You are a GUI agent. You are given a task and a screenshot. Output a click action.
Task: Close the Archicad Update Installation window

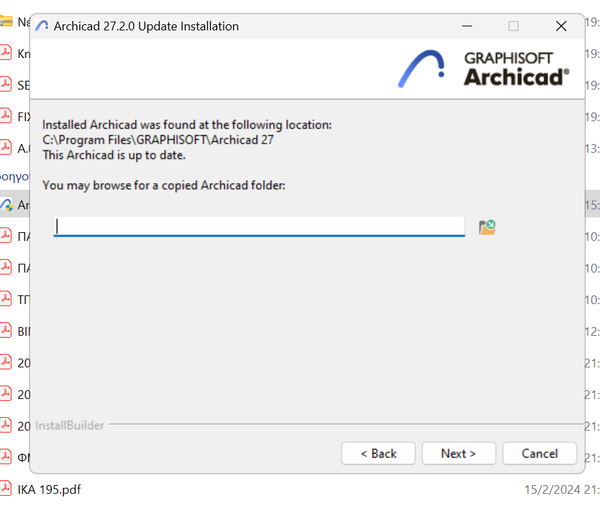[x=561, y=26]
